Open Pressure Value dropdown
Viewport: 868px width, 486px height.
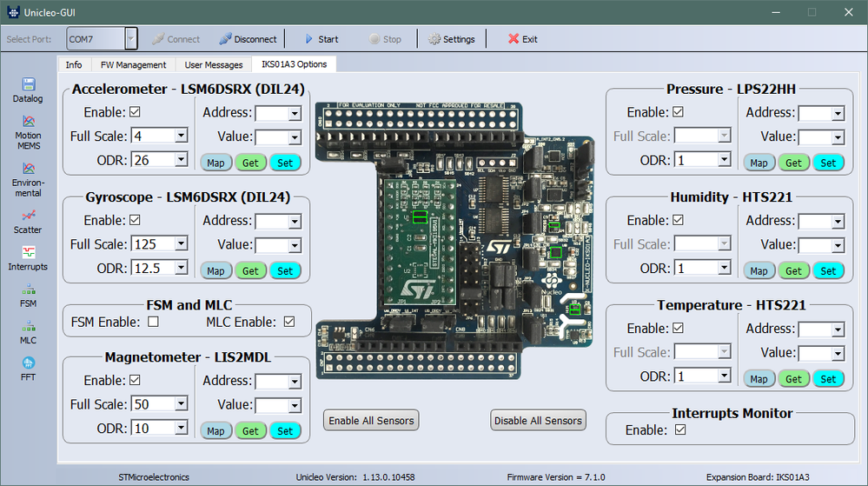coord(838,137)
